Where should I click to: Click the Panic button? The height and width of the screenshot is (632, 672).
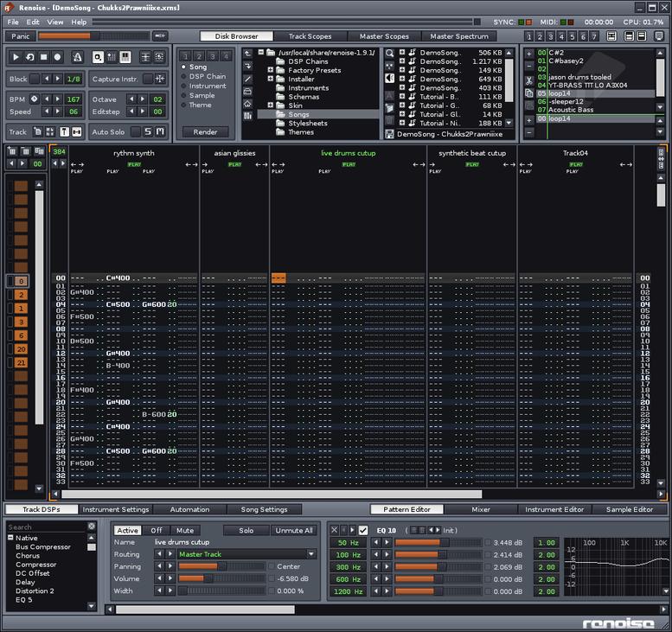20,36
